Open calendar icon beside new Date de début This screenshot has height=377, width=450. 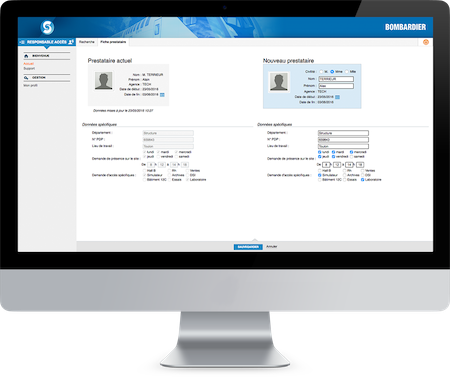tap(337, 97)
